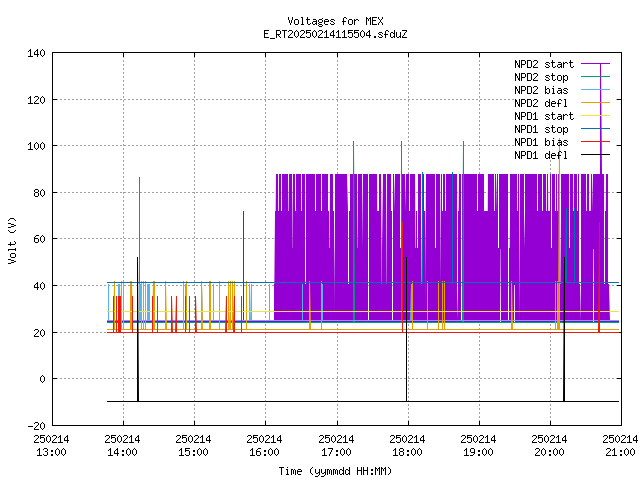Screen dimensions: 640x480
Task: Click the y-axis tick label 40
Action: point(40,286)
